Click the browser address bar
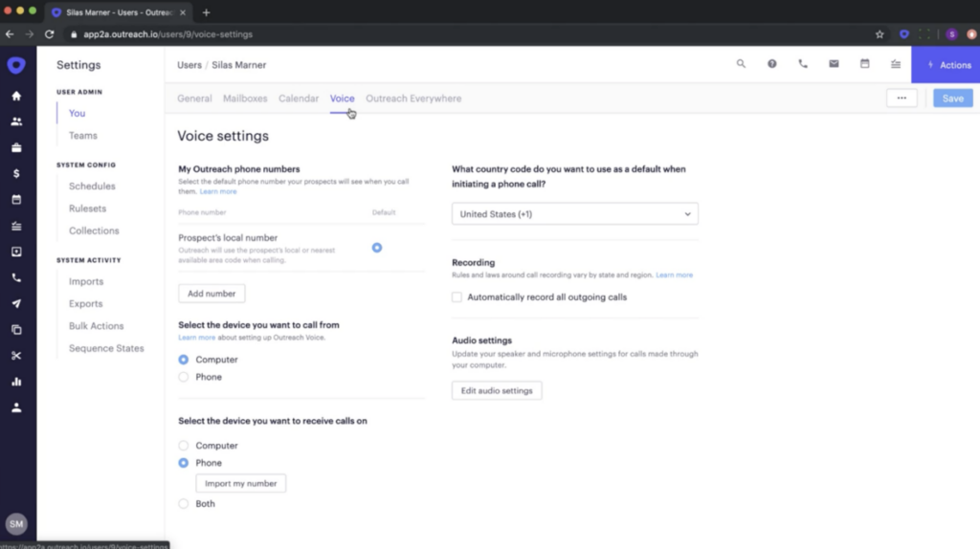Viewport: 980px width, 549px height. click(469, 34)
